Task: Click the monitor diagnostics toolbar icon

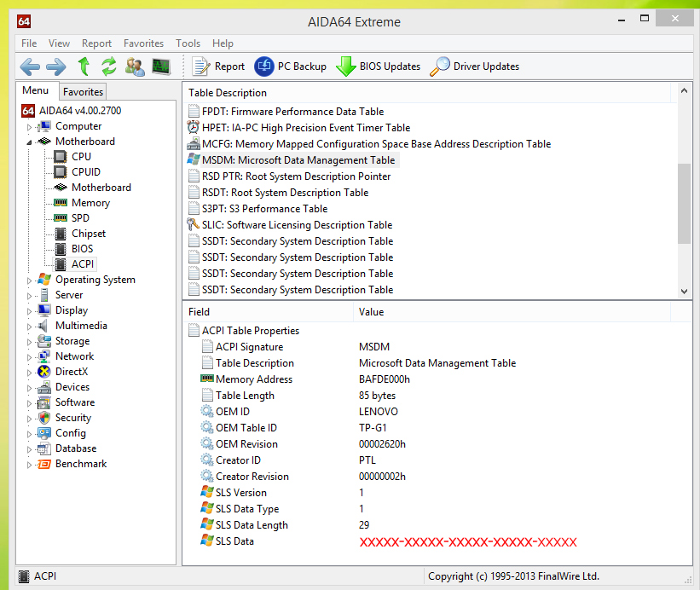Action: (160, 67)
